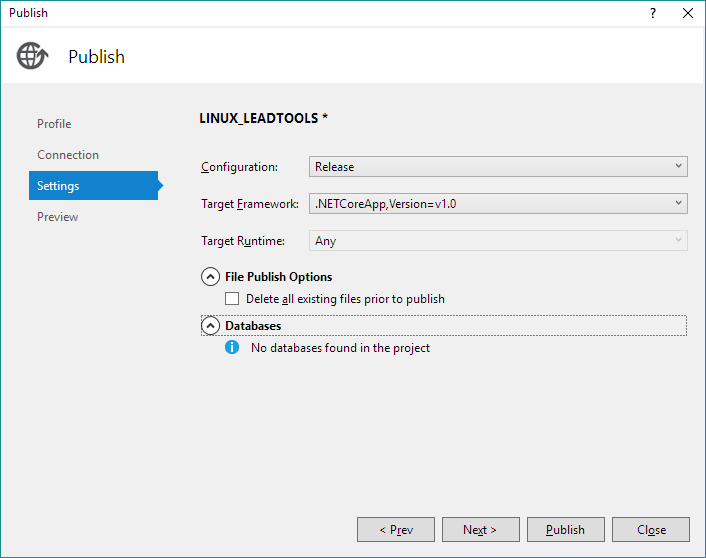706x558 pixels.
Task: Click the globe publish icon
Action: [32, 56]
